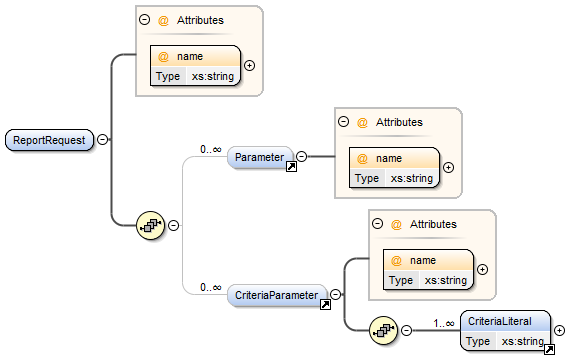The image size is (570, 360).
Task: Select the CriteriaLiteral element box
Action: 505,331
